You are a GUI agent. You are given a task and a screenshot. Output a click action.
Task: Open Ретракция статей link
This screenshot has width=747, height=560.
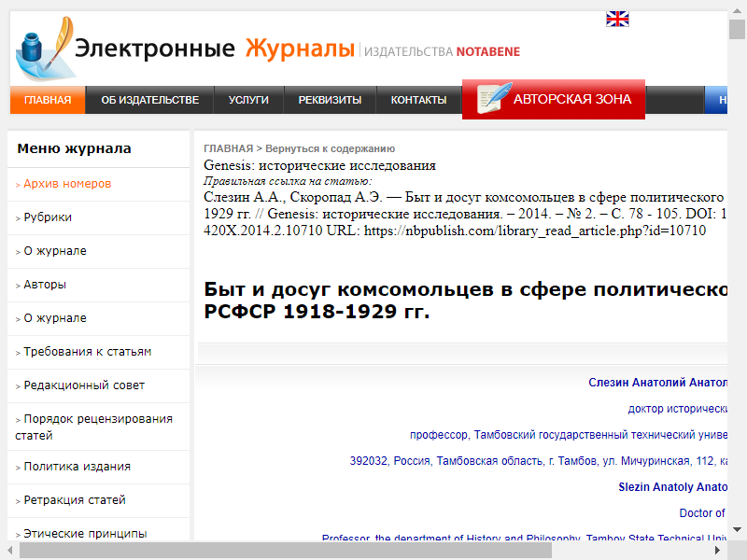click(x=75, y=500)
